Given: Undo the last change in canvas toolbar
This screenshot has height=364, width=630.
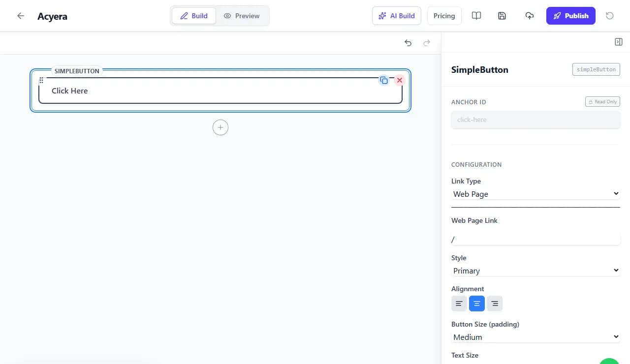Looking at the screenshot, I should pos(408,43).
